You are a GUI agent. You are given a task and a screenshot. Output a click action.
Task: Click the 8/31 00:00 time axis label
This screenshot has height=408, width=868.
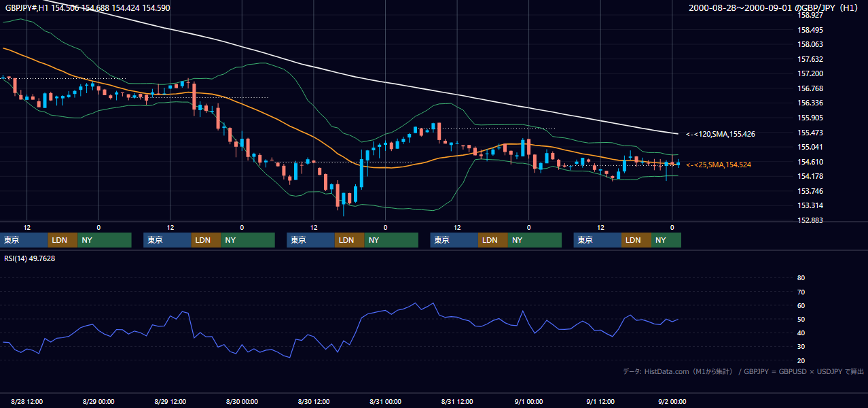click(385, 401)
